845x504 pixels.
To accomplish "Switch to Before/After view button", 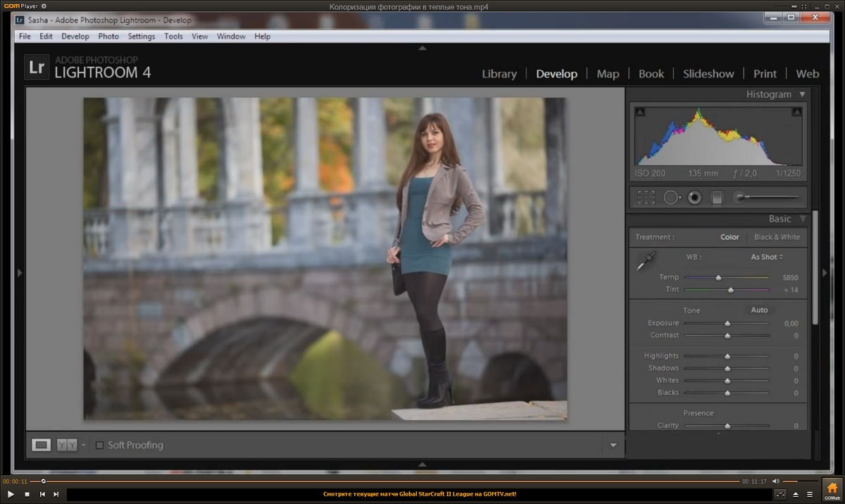I will [x=67, y=445].
